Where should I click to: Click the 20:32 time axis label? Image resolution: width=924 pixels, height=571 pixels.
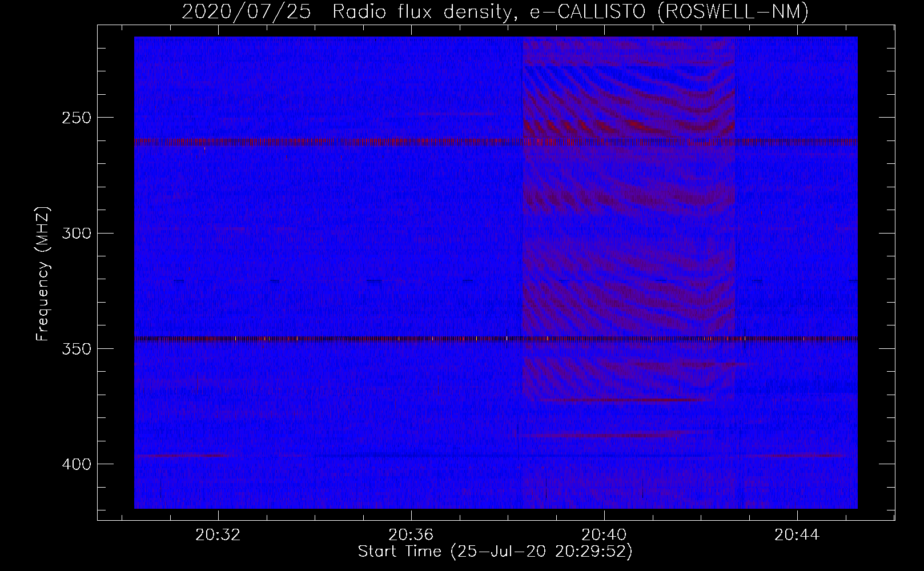pyautogui.click(x=218, y=535)
